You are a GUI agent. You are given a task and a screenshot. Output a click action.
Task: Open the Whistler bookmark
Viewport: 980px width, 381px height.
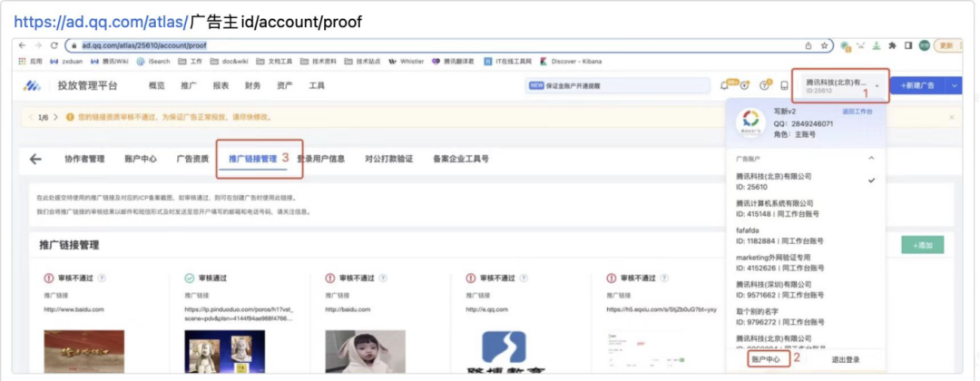tap(407, 61)
